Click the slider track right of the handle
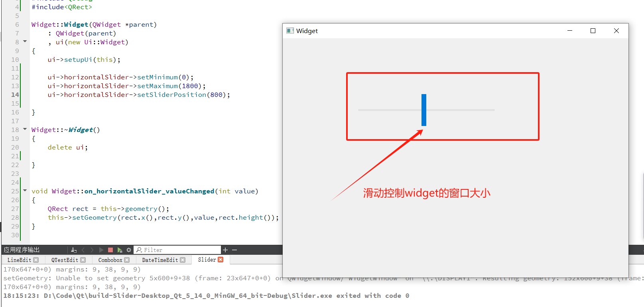This screenshot has height=307, width=644. (x=461, y=110)
